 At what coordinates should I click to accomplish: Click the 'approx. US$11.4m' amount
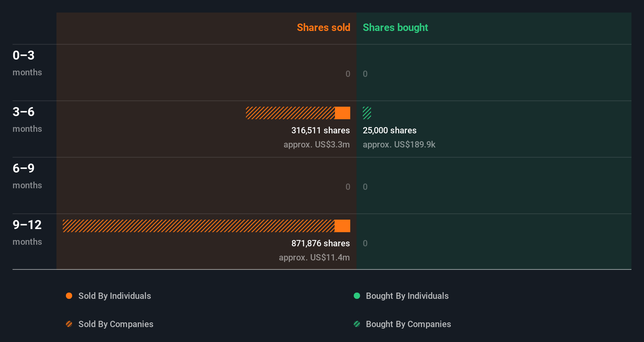(314, 258)
